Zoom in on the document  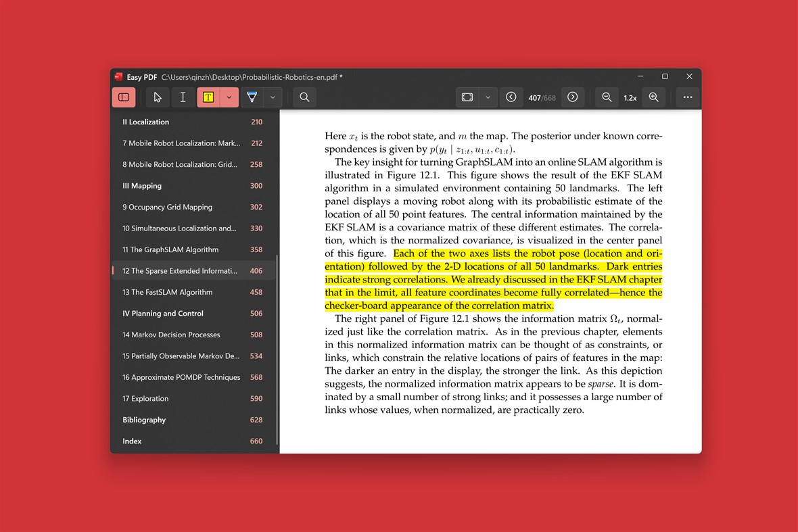[x=653, y=97]
